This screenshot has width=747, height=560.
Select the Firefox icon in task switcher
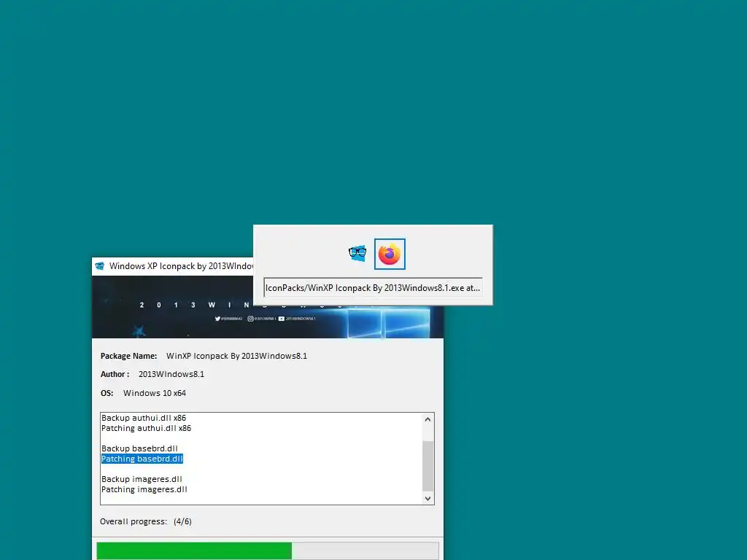coord(390,254)
